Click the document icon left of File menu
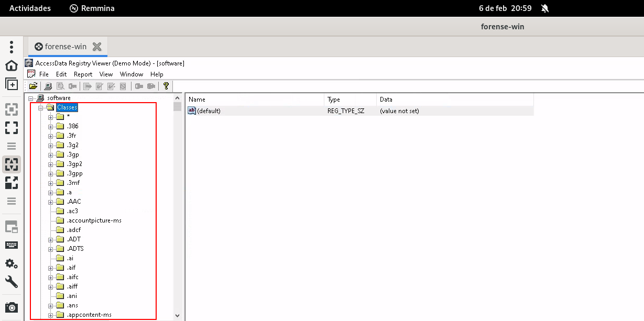 (x=31, y=74)
